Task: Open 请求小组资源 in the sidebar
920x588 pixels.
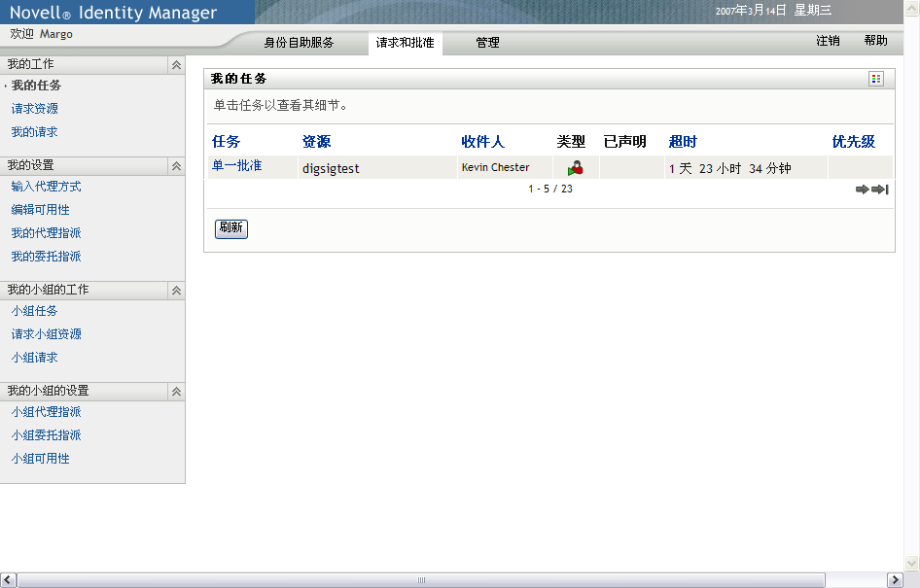Action: [47, 334]
